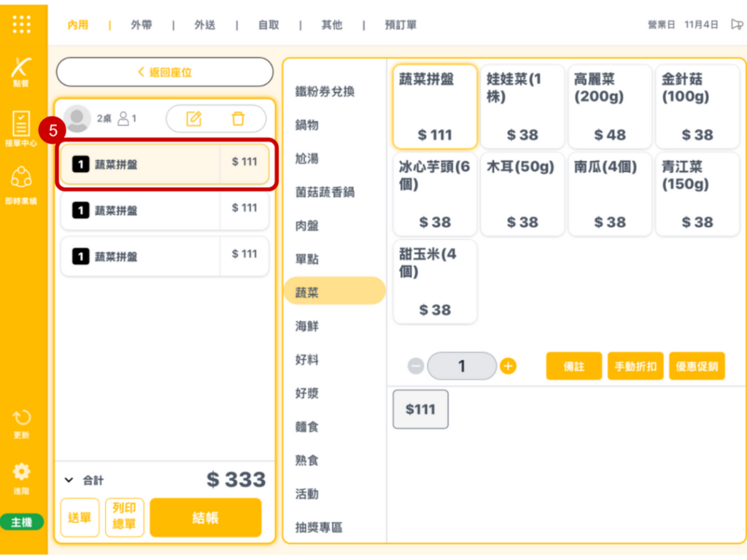
Task: Open the nine-dot app grid menu
Action: (22, 24)
